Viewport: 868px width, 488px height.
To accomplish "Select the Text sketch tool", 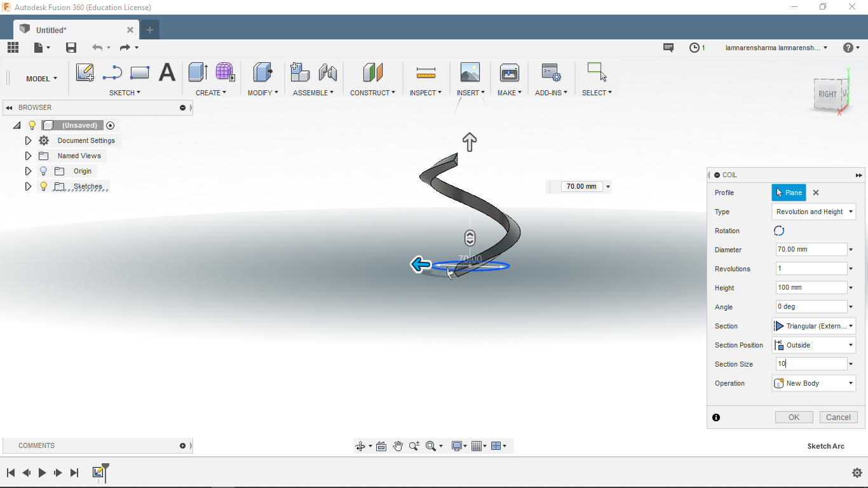I will [x=166, y=72].
